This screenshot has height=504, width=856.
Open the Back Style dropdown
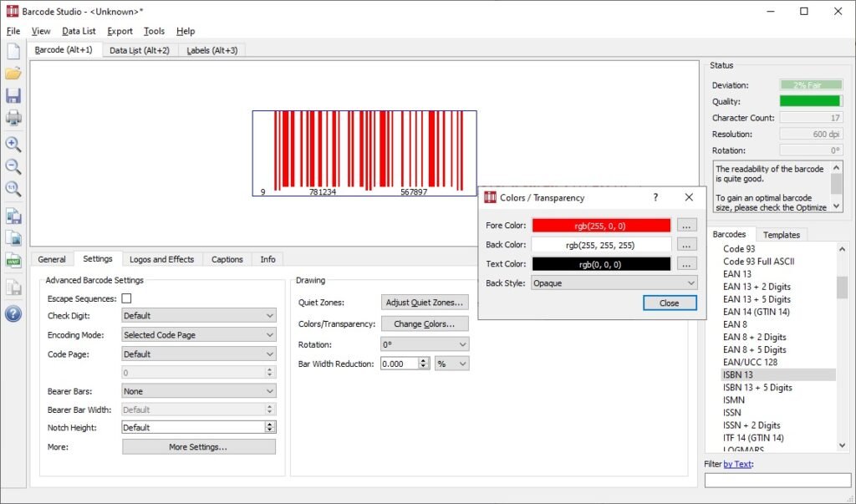614,283
